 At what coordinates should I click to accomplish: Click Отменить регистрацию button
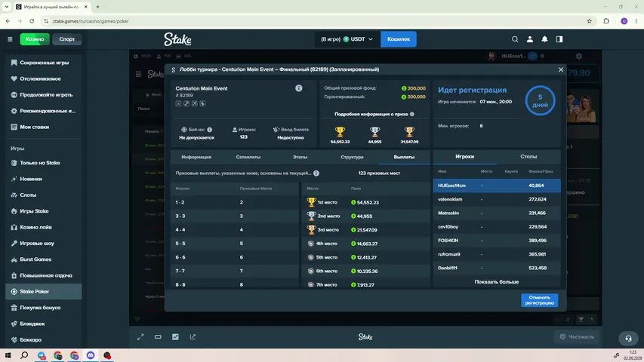(x=539, y=300)
